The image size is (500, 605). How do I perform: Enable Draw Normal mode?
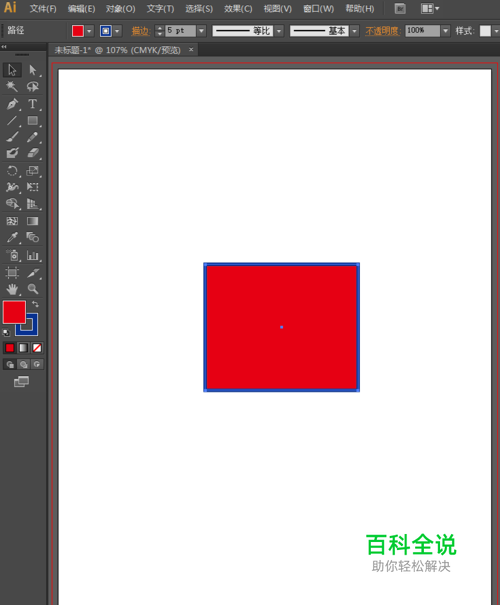[x=10, y=364]
